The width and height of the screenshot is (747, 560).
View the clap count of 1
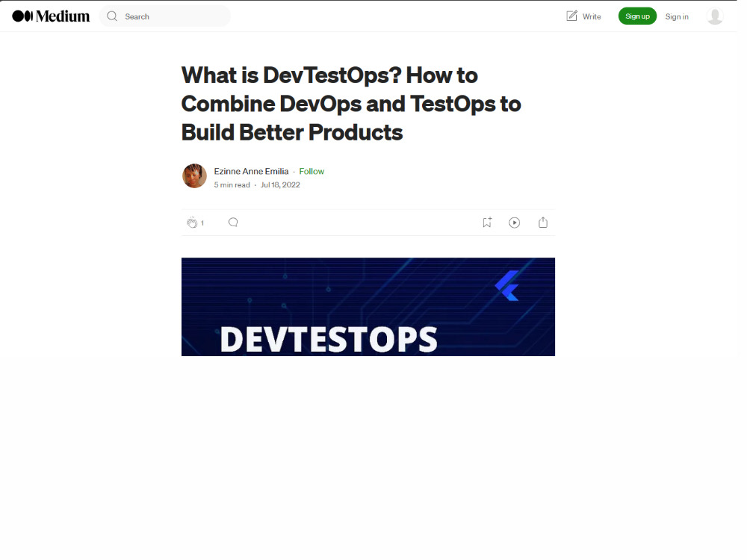[x=202, y=223]
